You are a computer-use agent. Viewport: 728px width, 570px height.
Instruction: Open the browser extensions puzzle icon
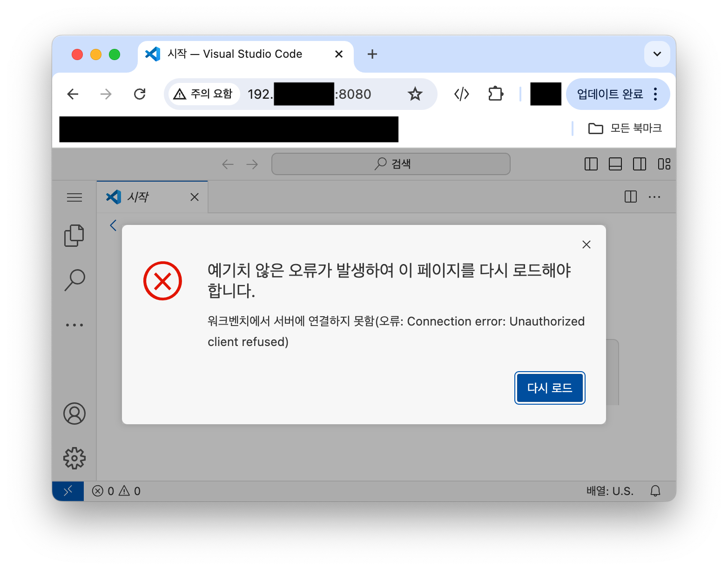coord(496,94)
